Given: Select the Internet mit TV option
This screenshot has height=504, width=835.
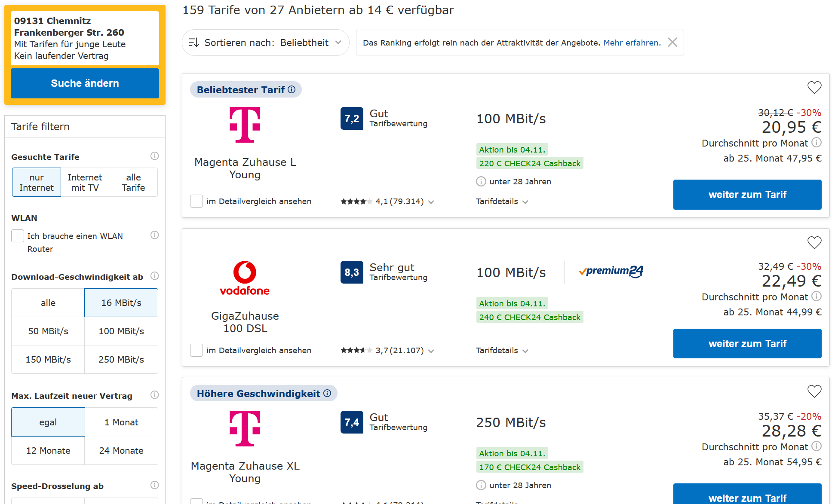Looking at the screenshot, I should 85,182.
